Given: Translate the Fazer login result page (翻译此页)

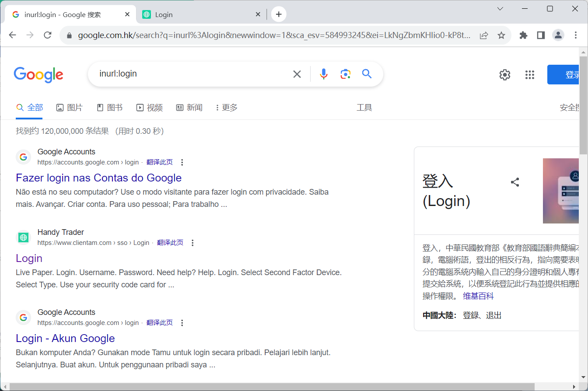Looking at the screenshot, I should click(160, 162).
